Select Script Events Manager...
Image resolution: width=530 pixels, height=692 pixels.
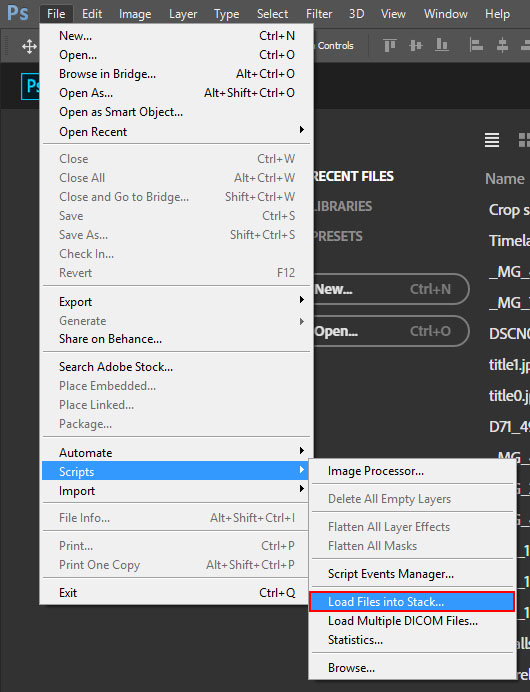[413, 574]
